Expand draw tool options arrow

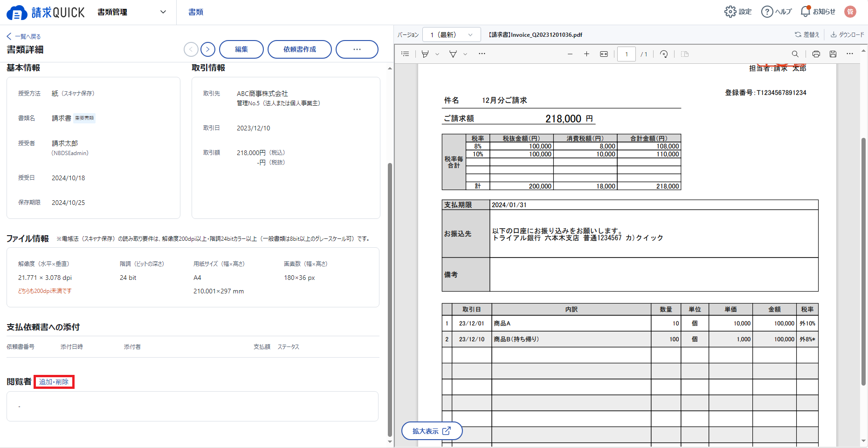point(465,54)
